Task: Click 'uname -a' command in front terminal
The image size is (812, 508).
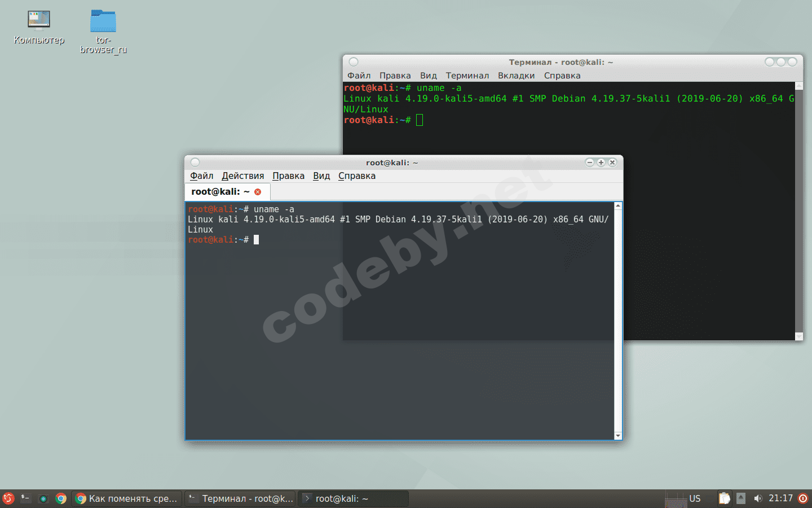Action: (x=274, y=209)
